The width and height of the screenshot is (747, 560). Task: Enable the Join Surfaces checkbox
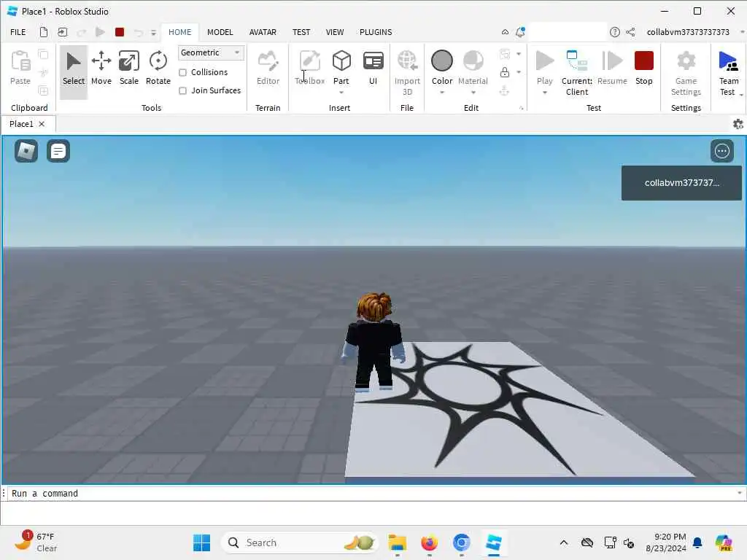coord(182,90)
